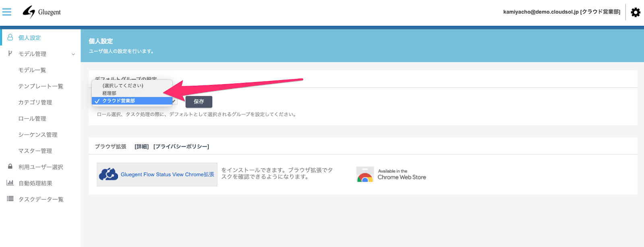Screen dimensions: 644x247
Task: Click the list icon for タスクデータ一覧
Action: (10, 199)
